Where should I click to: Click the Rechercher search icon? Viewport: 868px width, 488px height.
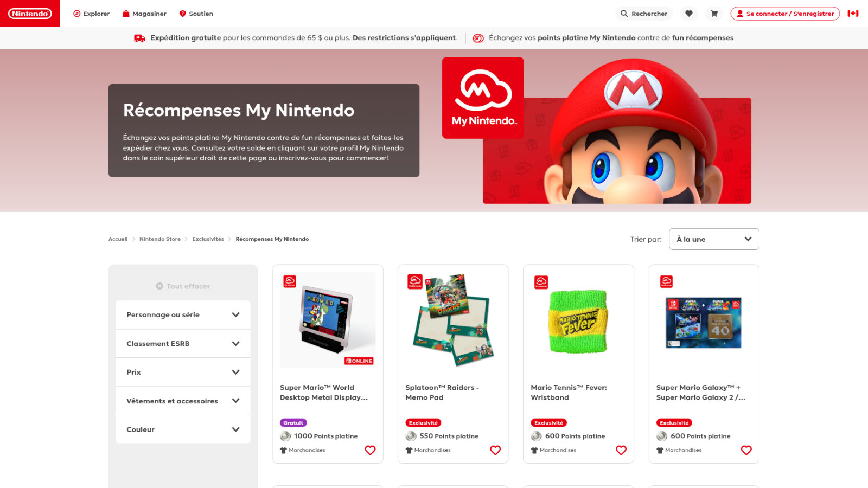(x=624, y=14)
